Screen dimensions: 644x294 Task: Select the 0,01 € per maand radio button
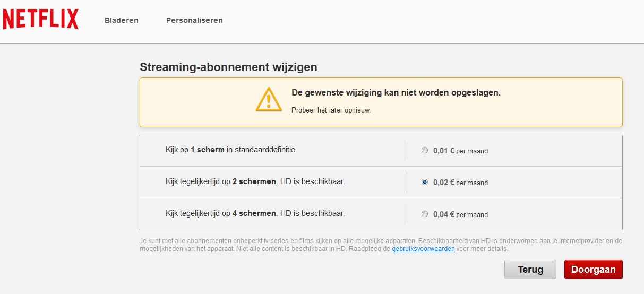[424, 151]
